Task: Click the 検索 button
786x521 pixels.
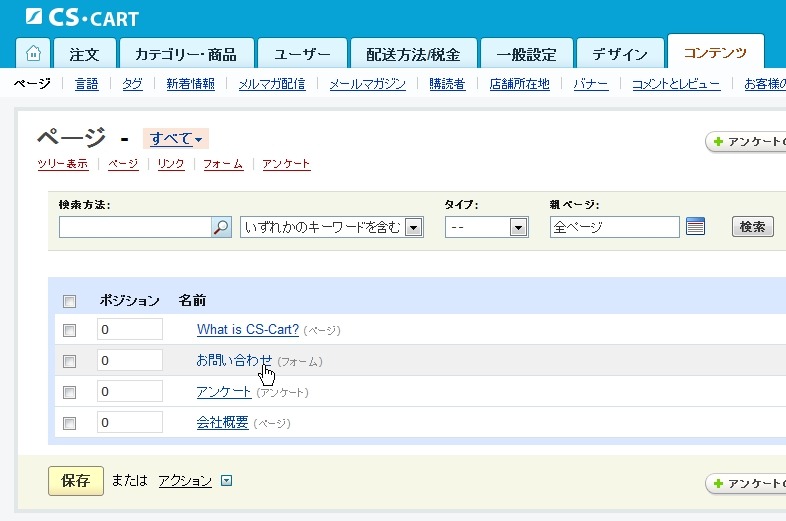Action: click(x=752, y=227)
